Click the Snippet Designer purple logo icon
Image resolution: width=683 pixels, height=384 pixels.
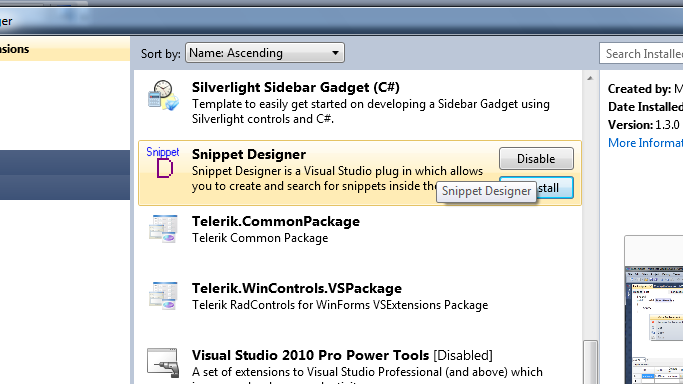tap(162, 162)
